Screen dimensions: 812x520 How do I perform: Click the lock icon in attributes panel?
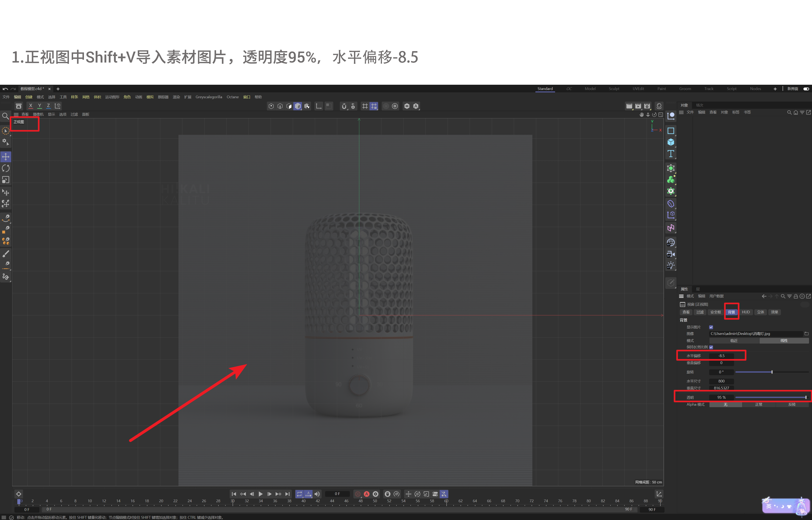click(796, 296)
